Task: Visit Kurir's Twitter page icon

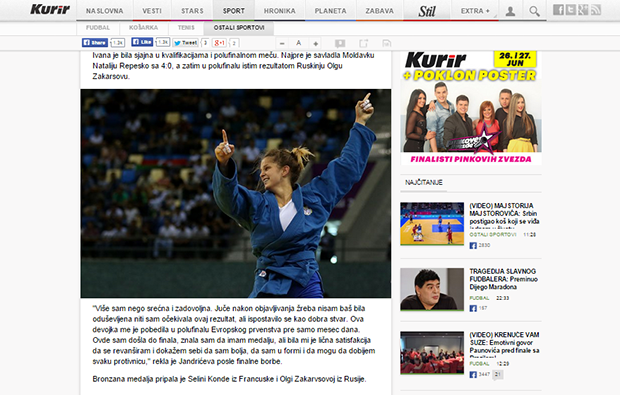Action: (571, 10)
